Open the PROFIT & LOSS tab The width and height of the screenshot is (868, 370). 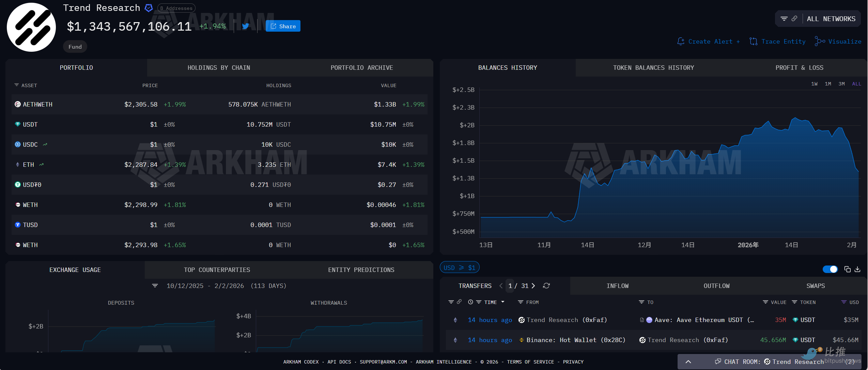point(799,68)
